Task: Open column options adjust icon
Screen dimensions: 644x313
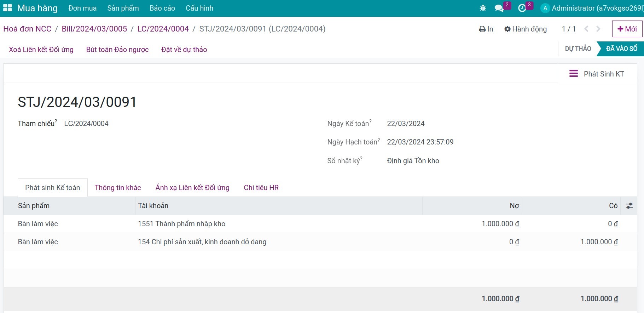Action: click(x=629, y=206)
